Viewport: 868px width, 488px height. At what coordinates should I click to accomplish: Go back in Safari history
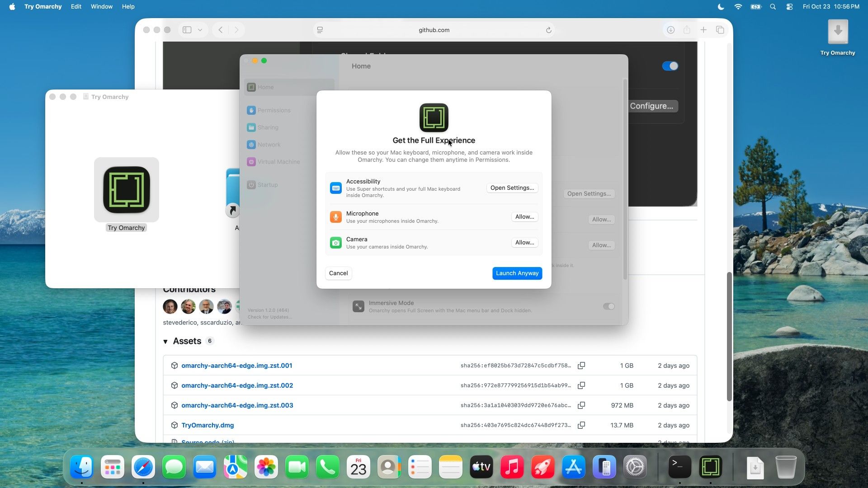(221, 30)
